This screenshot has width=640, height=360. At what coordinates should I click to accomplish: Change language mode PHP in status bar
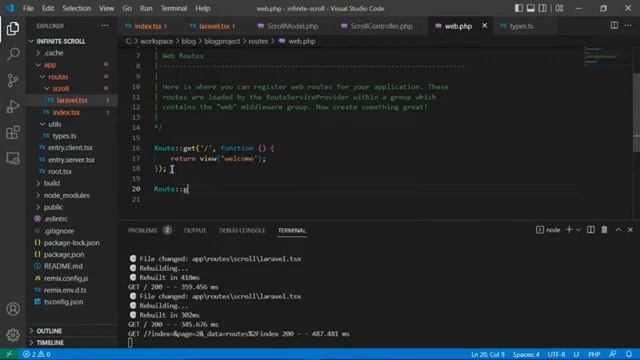(x=594, y=354)
